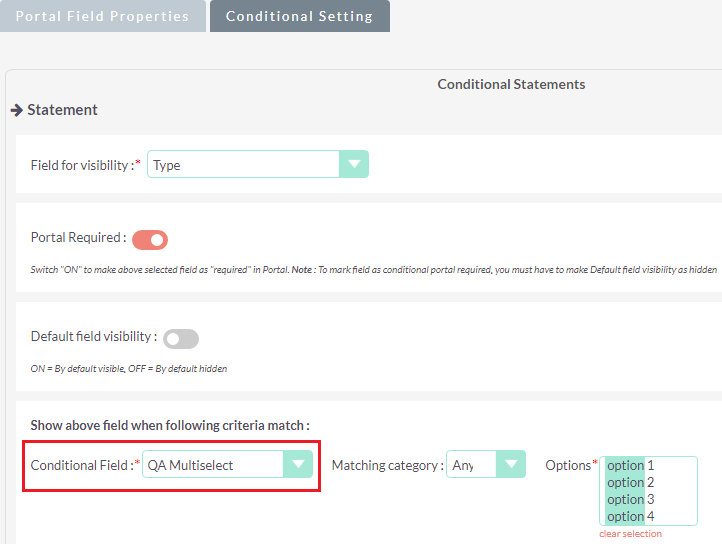
Task: Click the Default field visibility label
Action: coord(93,337)
